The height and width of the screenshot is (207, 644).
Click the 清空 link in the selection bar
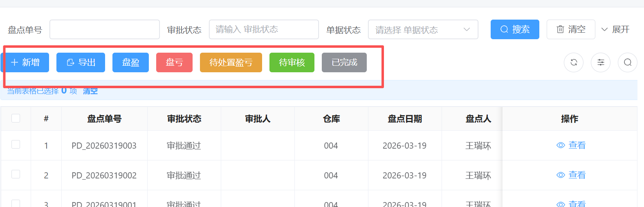click(x=90, y=91)
